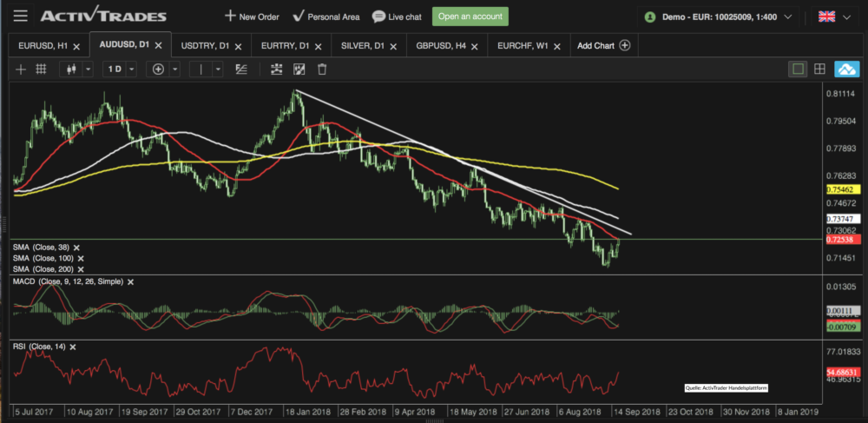This screenshot has width=868, height=423.
Task: Click Add Chart
Action: tap(603, 45)
